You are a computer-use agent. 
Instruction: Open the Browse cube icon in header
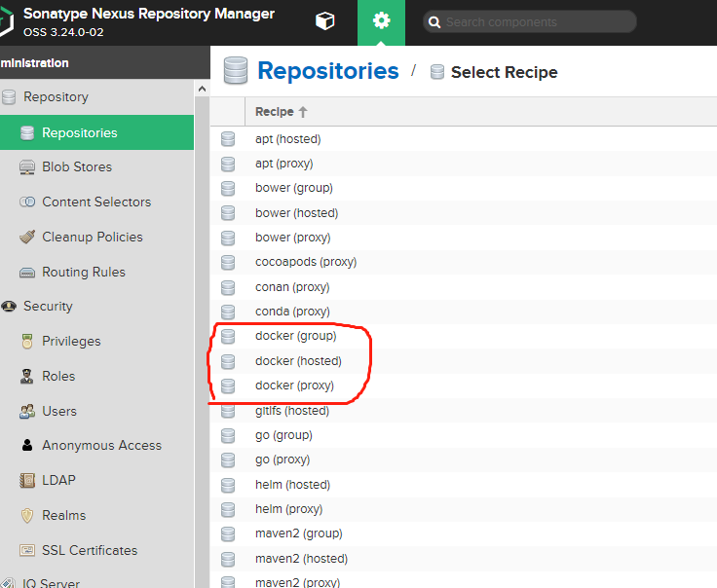[x=325, y=21]
